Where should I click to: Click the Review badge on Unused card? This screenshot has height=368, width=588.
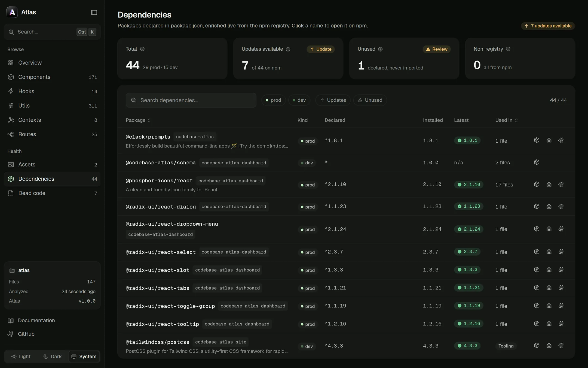click(437, 49)
